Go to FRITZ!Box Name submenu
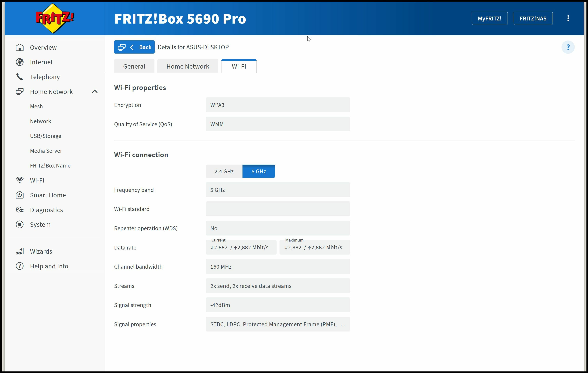The height and width of the screenshot is (373, 588). pyautogui.click(x=50, y=166)
